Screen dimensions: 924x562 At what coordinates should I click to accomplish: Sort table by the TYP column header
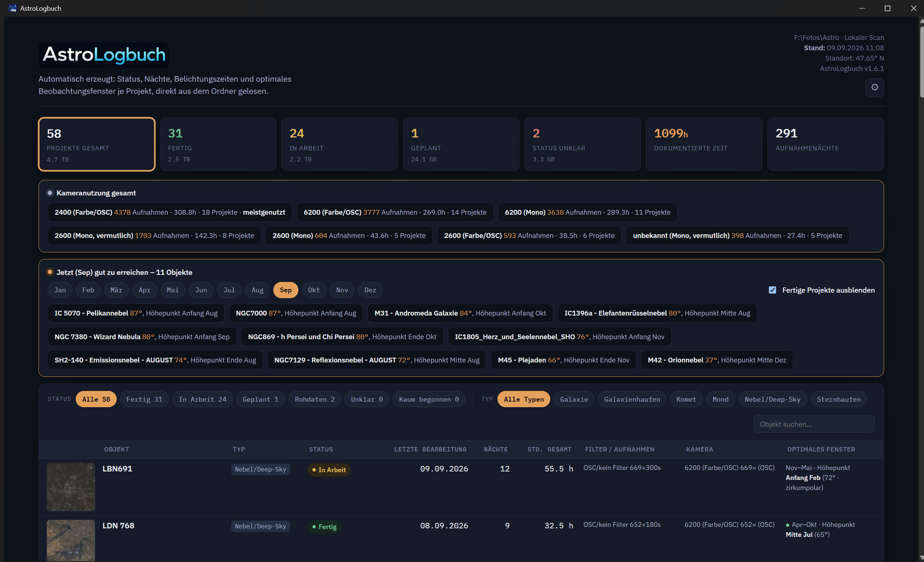239,449
